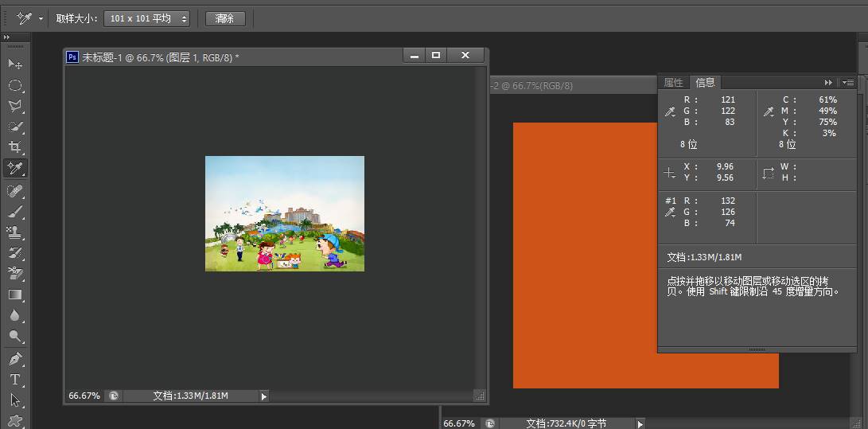Select the Dodge tool
Viewport: 868px width, 429px height.
[x=15, y=336]
